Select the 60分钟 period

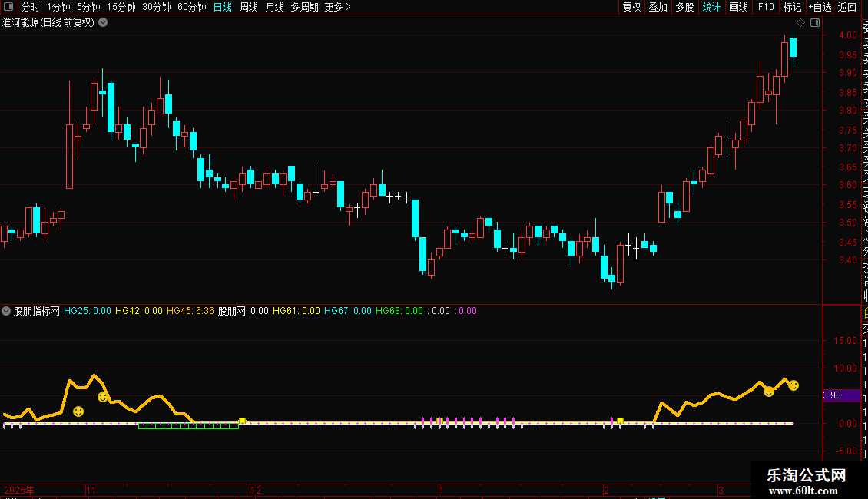pyautogui.click(x=192, y=7)
